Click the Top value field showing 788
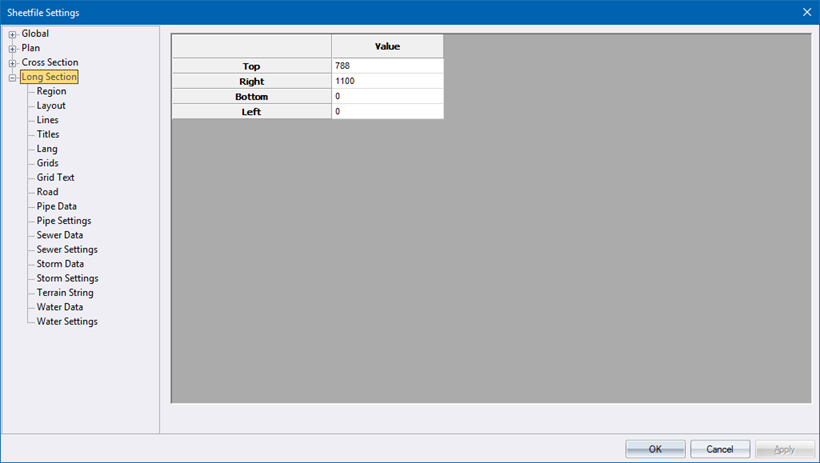The width and height of the screenshot is (820, 463). tap(387, 66)
